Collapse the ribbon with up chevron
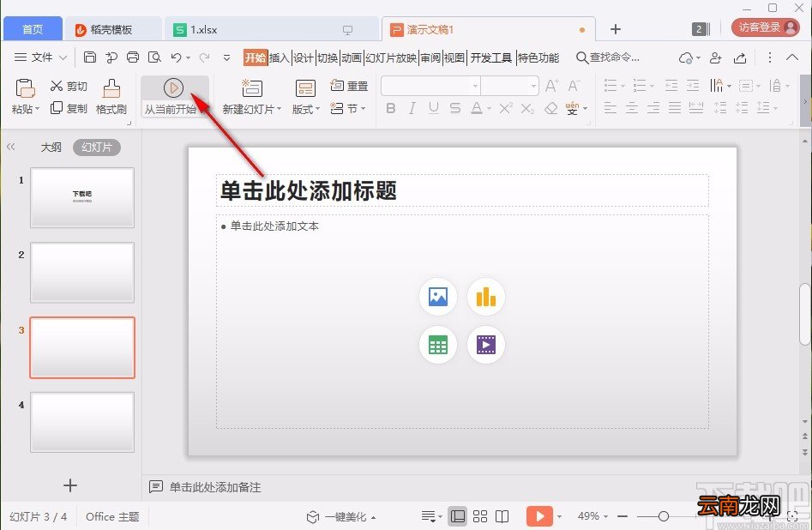Screen dimensions: 812x530 tap(791, 57)
